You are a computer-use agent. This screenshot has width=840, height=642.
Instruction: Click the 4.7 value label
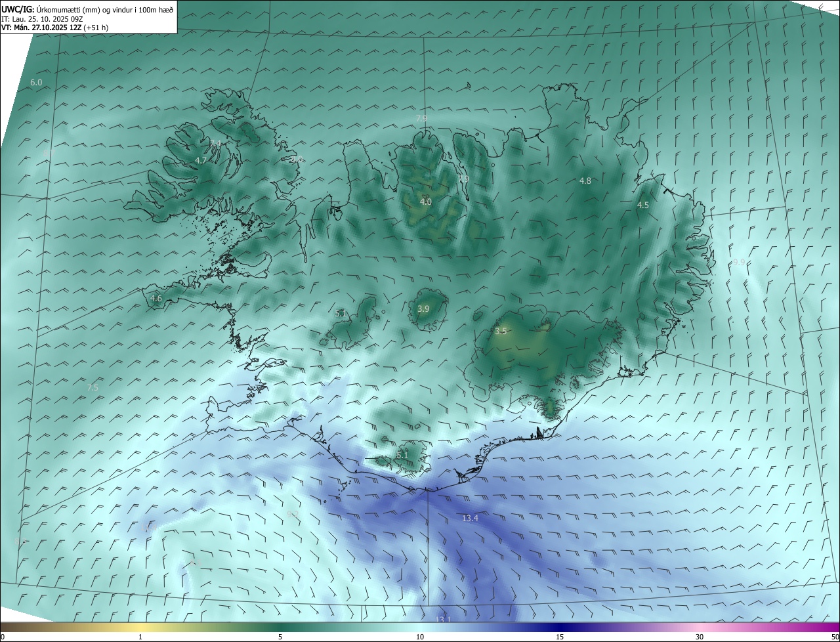(201, 160)
